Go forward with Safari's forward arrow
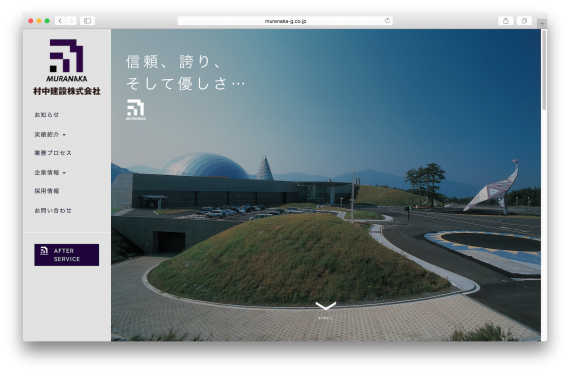Image resolution: width=570 pixels, height=374 pixels. coord(72,21)
